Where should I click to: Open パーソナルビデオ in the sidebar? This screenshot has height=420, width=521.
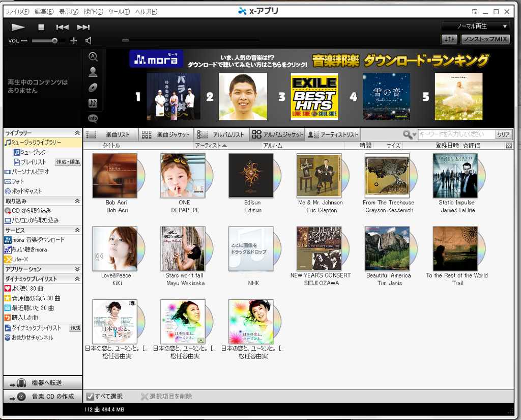pos(26,172)
